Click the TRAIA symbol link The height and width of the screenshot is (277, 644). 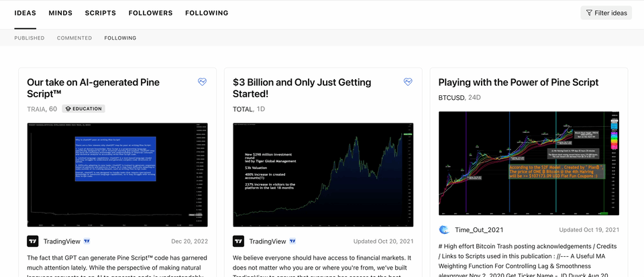pyautogui.click(x=36, y=109)
